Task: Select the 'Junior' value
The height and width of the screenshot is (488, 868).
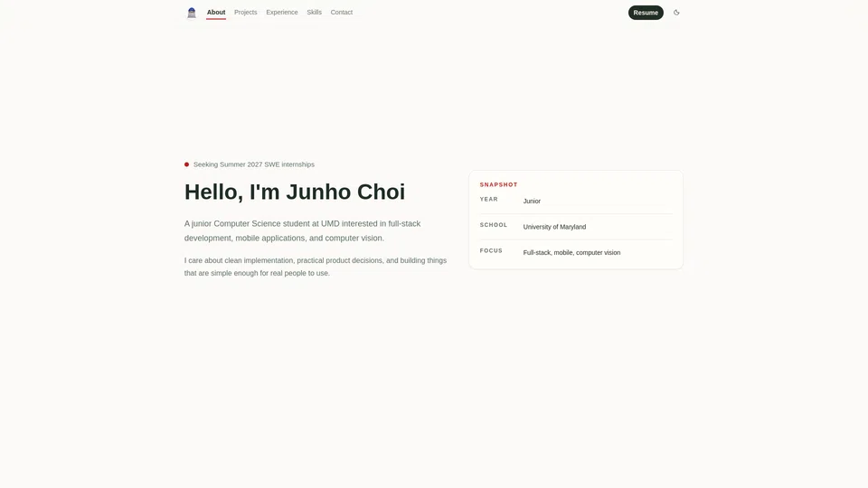Action: click(x=532, y=201)
